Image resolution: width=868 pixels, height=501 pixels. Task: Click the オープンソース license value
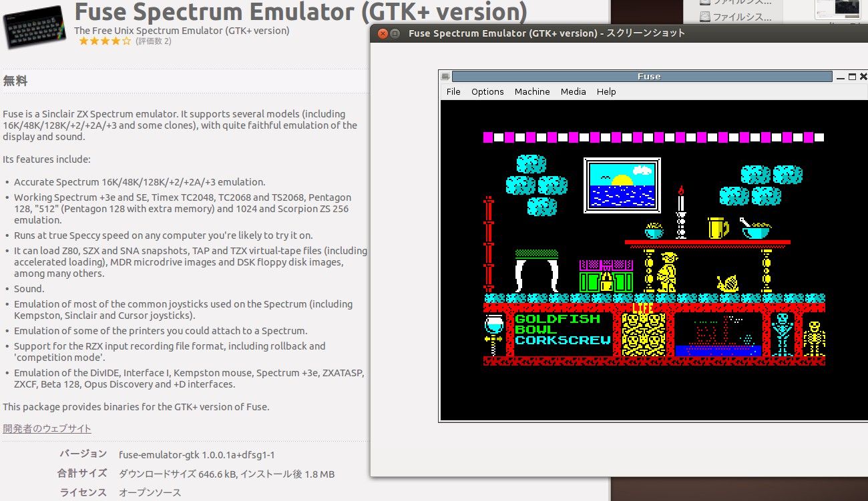pyautogui.click(x=150, y=493)
